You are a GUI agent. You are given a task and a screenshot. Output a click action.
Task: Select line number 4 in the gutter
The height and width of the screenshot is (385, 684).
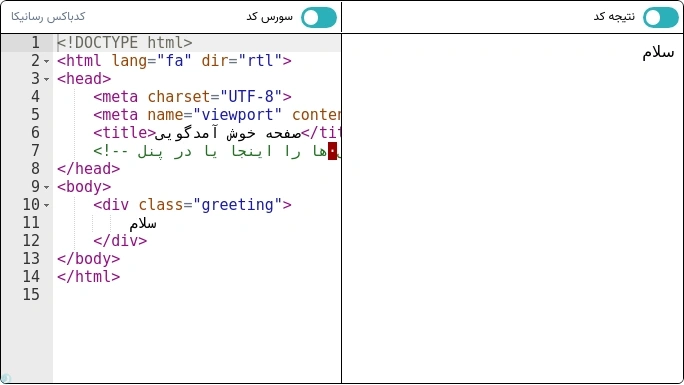coord(35,96)
